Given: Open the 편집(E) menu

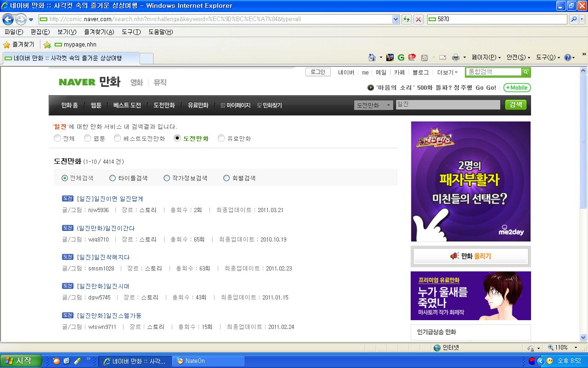Looking at the screenshot, I should [40, 32].
